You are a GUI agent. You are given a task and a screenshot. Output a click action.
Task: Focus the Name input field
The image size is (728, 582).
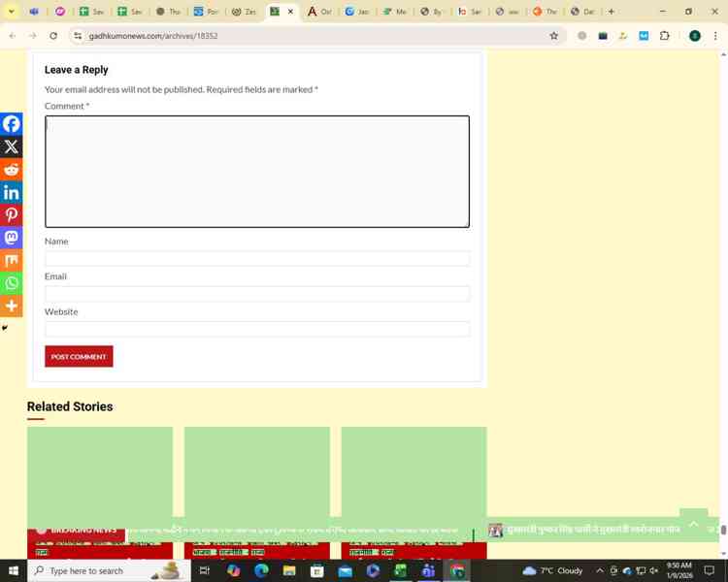256,259
